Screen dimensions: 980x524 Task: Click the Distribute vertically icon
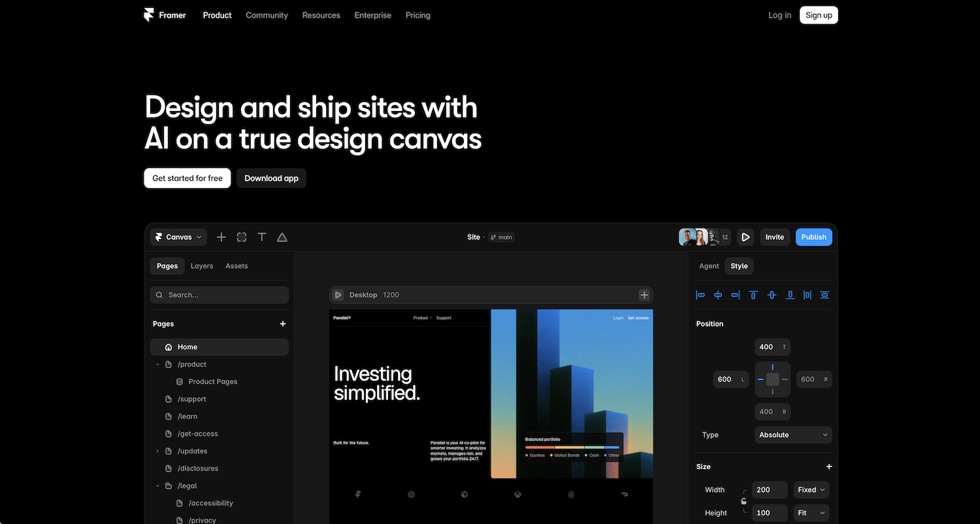point(825,295)
